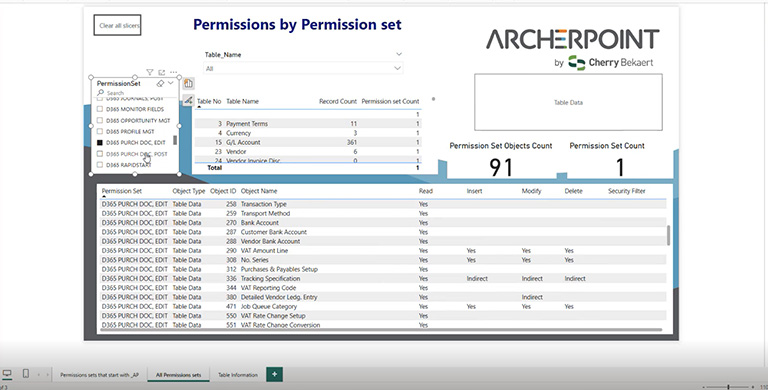The width and height of the screenshot is (768, 390).
Task: Check D365 PROFILE MGT checkbox
Action: 100,132
